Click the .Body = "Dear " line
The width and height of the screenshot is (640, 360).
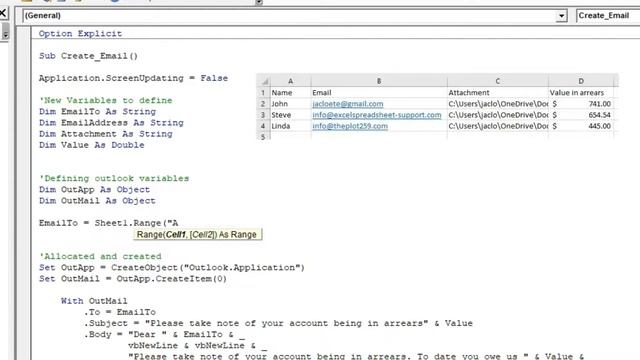click(x=164, y=335)
